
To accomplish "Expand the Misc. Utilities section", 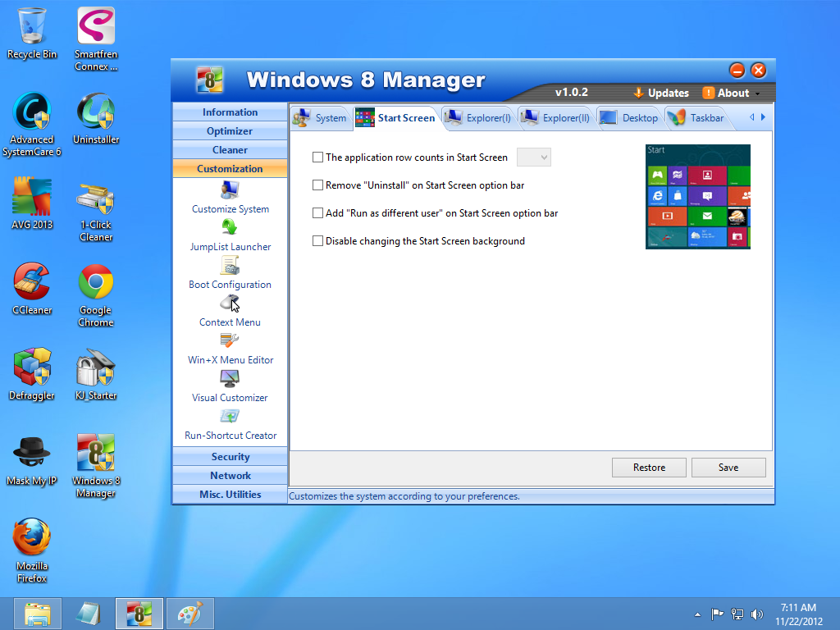I will 230,494.
